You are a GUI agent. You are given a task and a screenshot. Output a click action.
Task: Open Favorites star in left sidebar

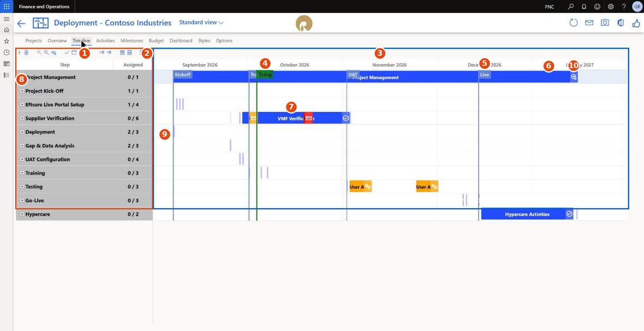(x=7, y=41)
